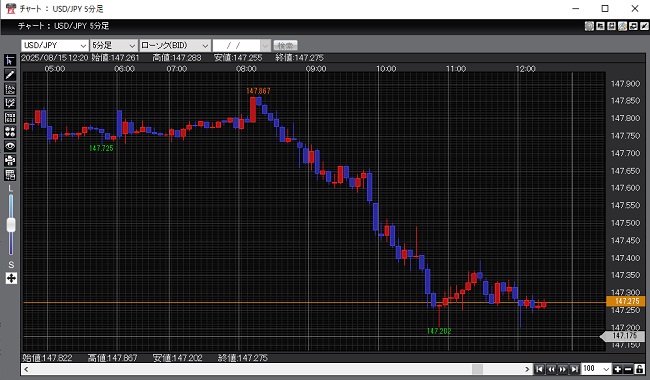The height and width of the screenshot is (380, 650).
Task: Adjust the L to S vertical slider
Action: click(x=11, y=225)
